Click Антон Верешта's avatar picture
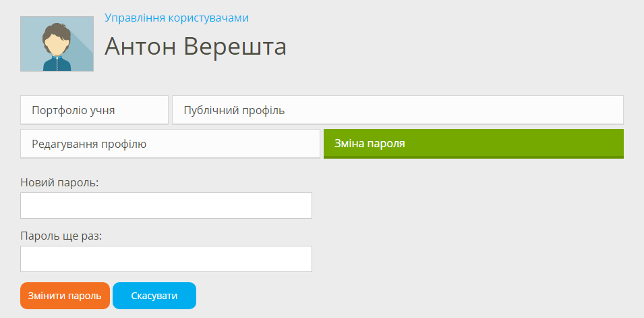The image size is (644, 318). pyautogui.click(x=57, y=44)
